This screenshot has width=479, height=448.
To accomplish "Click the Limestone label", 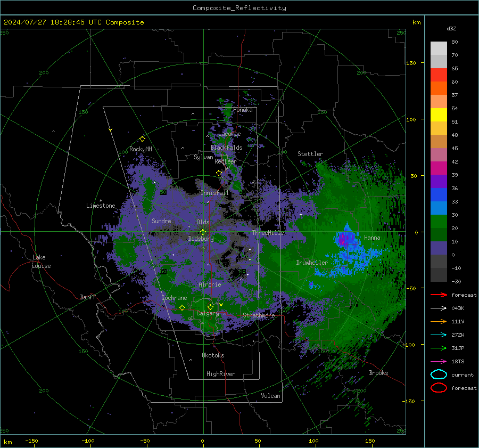I will tap(101, 206).
